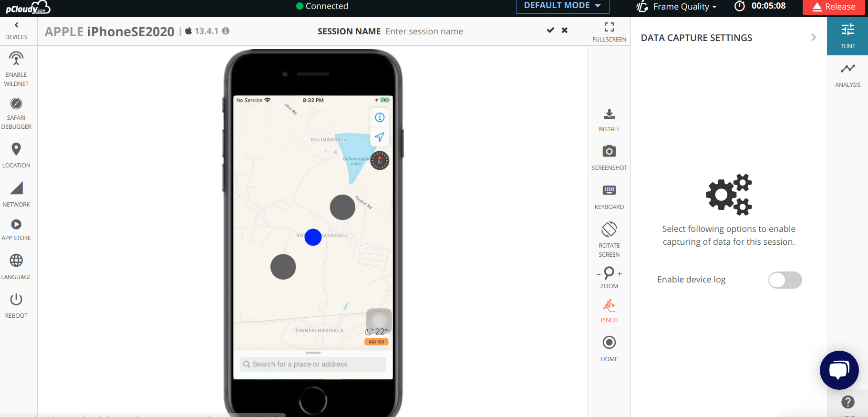Capture a screenshot of the device
Viewport: 868px width, 417px height.
tap(609, 158)
